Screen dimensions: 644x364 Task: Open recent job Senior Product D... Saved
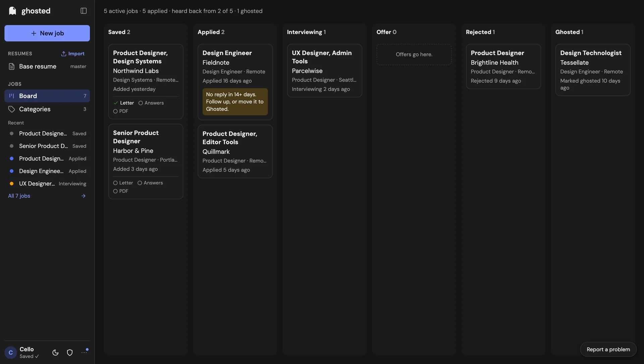(x=47, y=146)
